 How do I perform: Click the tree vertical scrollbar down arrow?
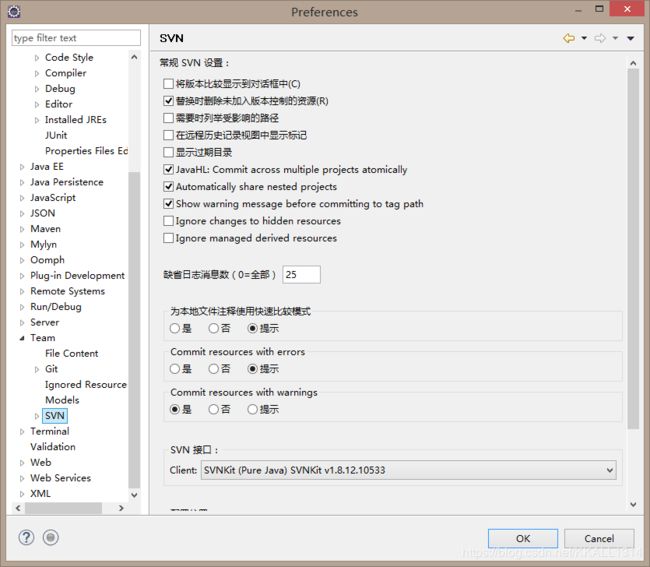(134, 495)
